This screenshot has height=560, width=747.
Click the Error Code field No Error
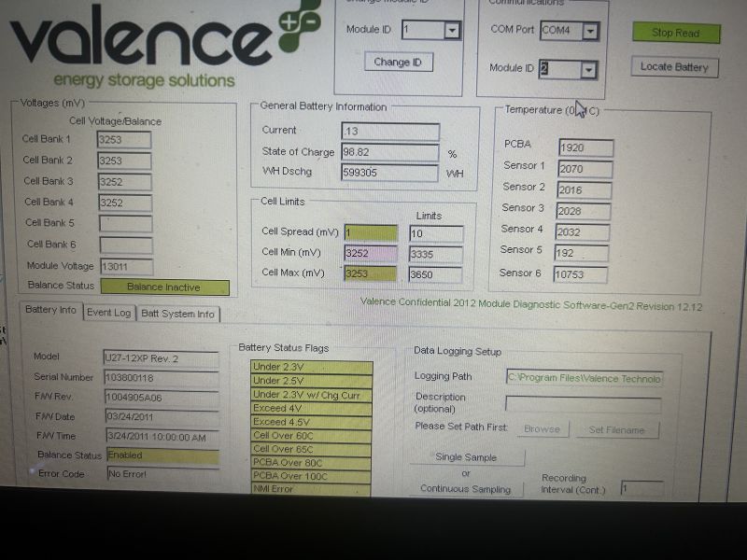(164, 474)
